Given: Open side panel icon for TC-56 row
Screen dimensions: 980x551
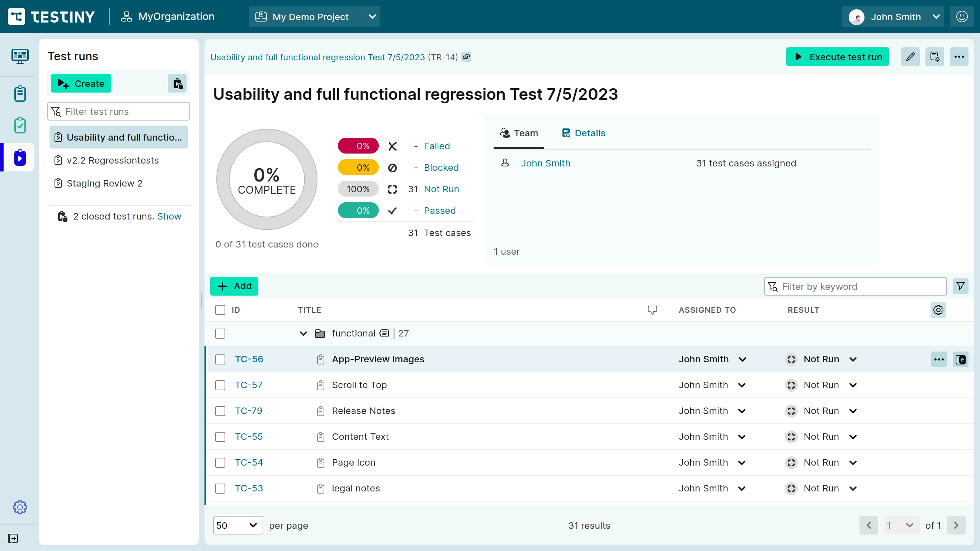Looking at the screenshot, I should tap(960, 359).
